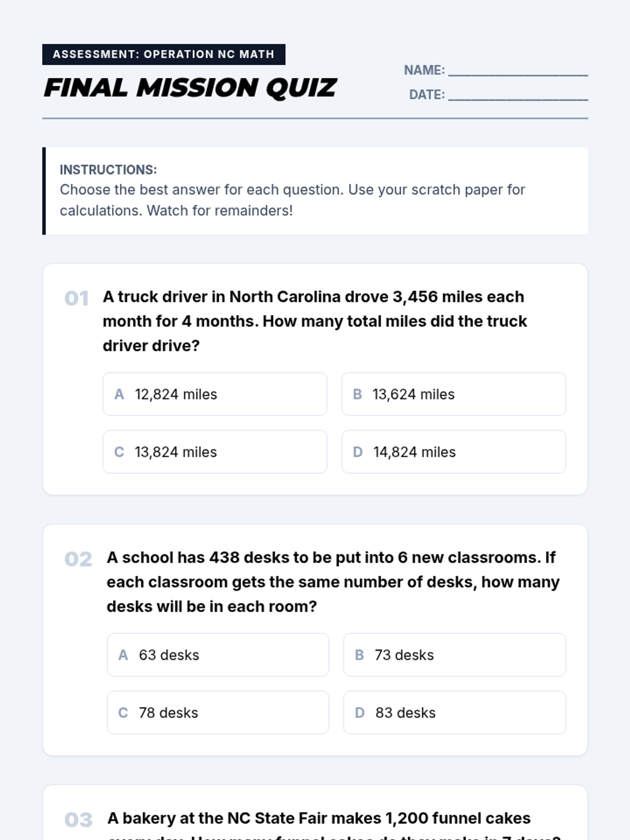Click the question number 03

click(78, 820)
